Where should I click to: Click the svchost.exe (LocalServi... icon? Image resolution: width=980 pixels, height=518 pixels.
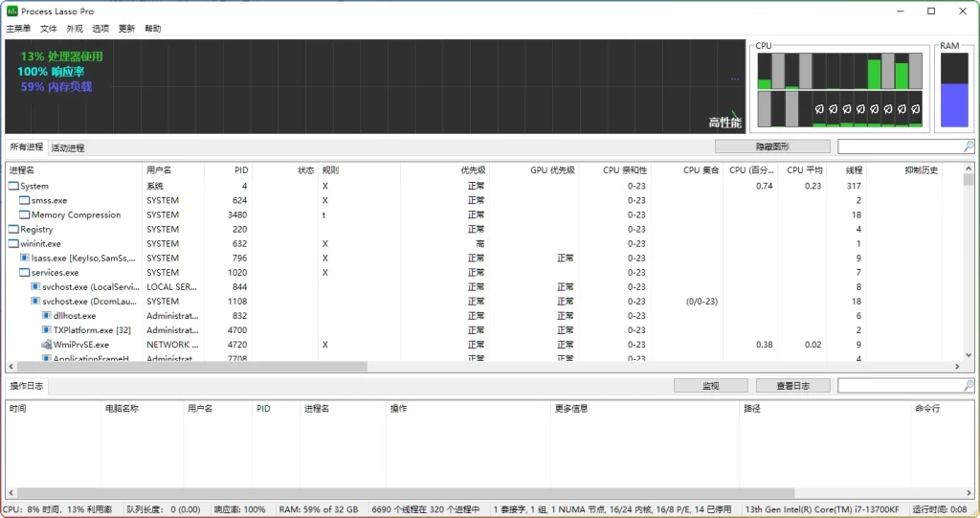pos(35,286)
